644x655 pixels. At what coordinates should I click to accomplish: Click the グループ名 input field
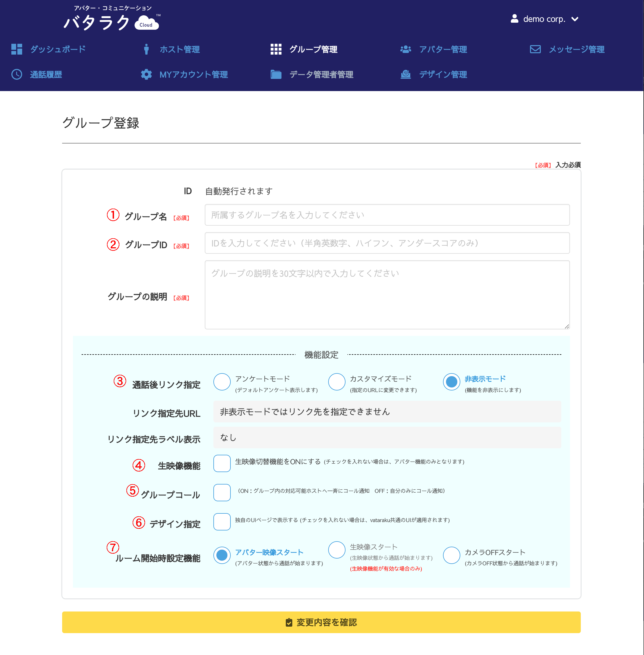387,215
